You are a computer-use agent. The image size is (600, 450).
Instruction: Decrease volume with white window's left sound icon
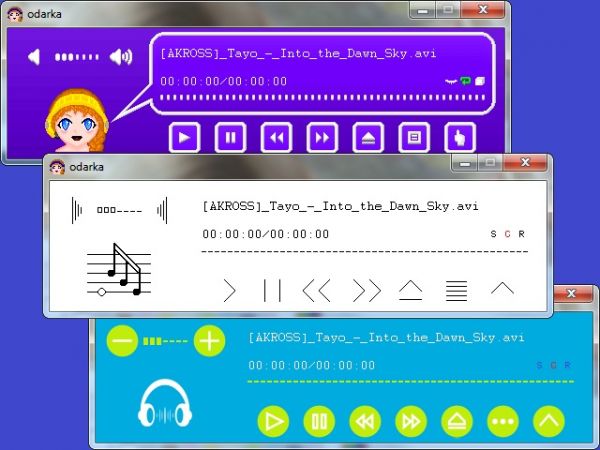coord(77,210)
